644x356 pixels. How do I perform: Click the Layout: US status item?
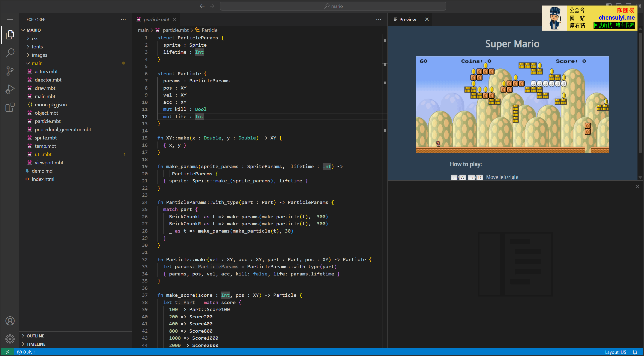(615, 352)
